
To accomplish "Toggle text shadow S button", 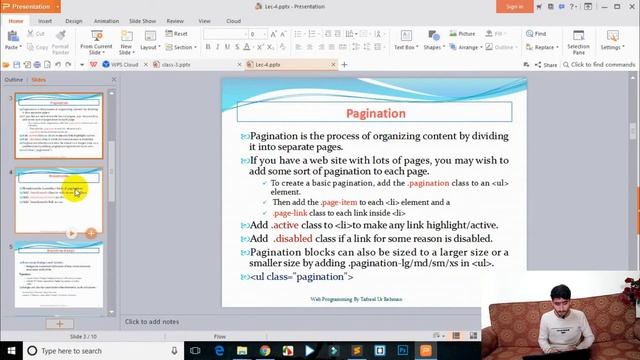I will point(237,47).
